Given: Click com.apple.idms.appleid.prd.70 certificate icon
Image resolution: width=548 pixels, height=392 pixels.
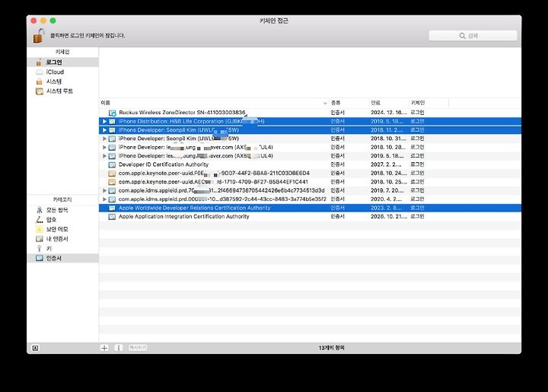Looking at the screenshot, I should coord(112,190).
